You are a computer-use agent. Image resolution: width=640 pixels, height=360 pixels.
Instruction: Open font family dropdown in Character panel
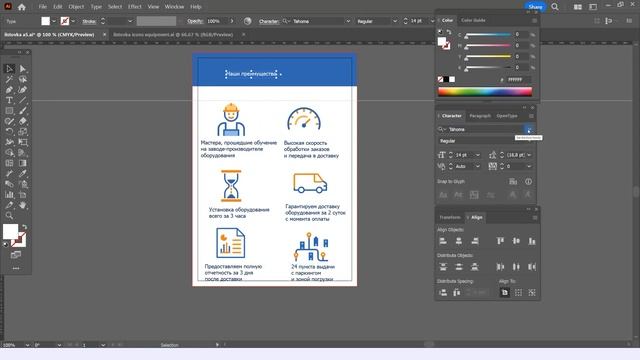click(529, 129)
